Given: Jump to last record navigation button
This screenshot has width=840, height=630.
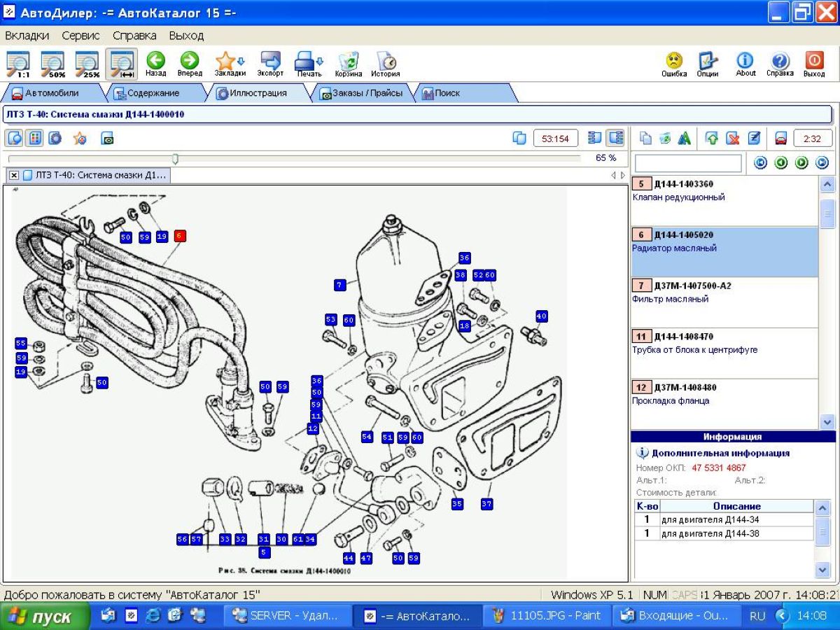Looking at the screenshot, I should pyautogui.click(x=822, y=163).
